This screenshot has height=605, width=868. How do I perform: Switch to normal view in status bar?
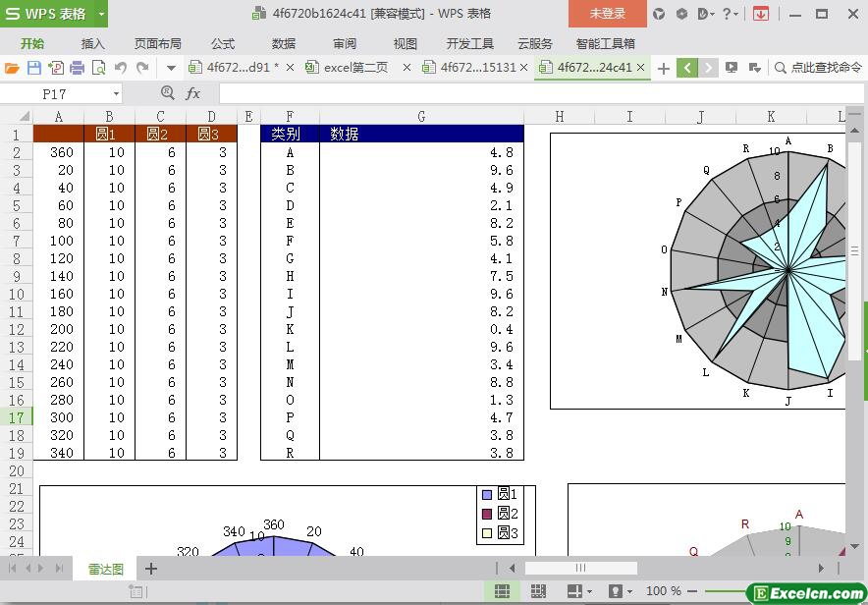[x=502, y=591]
